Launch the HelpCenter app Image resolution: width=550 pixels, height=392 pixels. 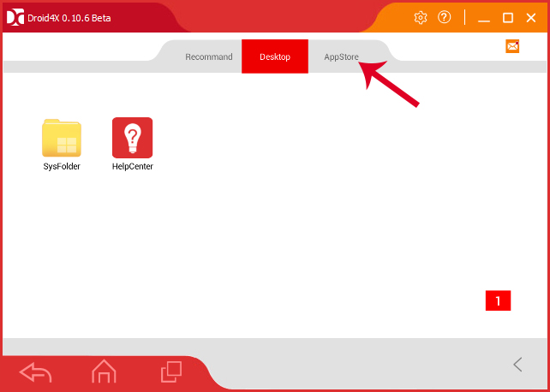(132, 138)
